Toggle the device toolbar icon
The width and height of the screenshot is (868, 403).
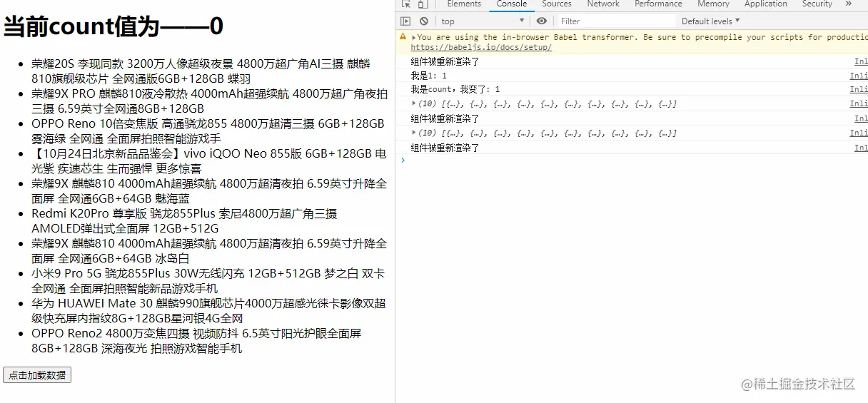click(423, 4)
